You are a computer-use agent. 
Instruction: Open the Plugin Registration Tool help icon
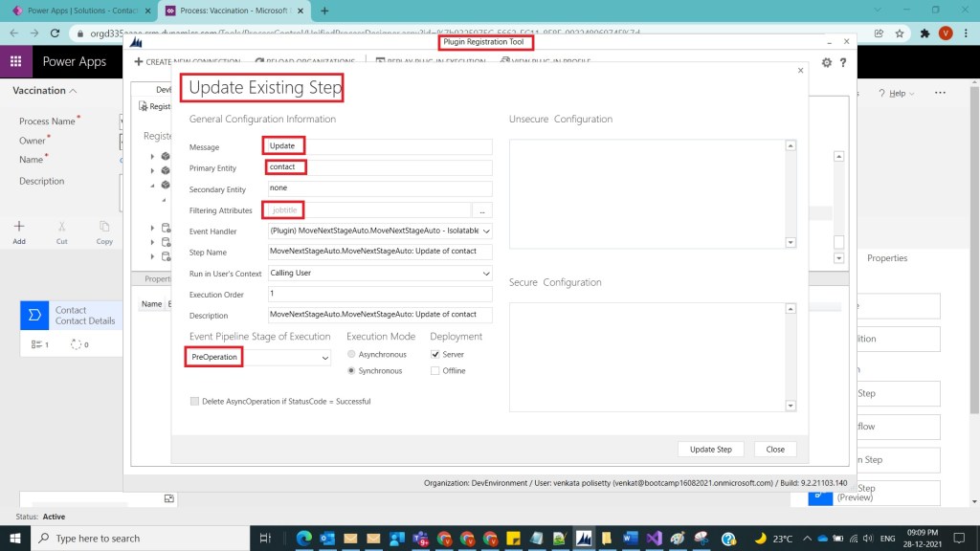tap(843, 63)
